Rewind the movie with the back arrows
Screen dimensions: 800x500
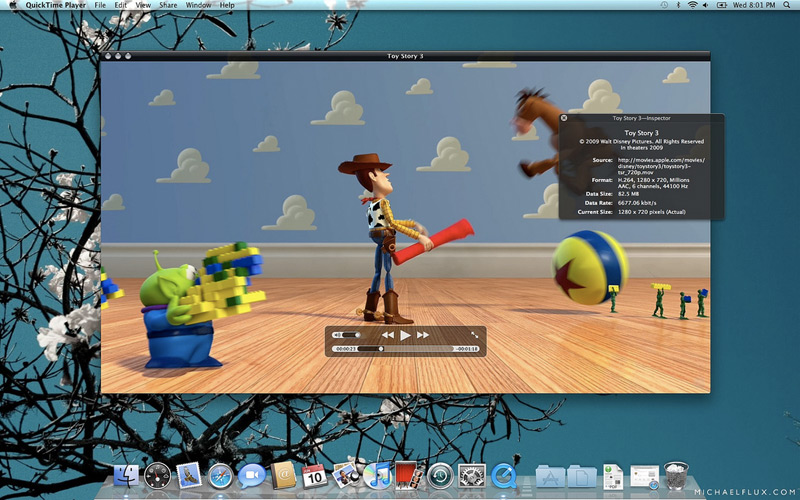click(388, 335)
